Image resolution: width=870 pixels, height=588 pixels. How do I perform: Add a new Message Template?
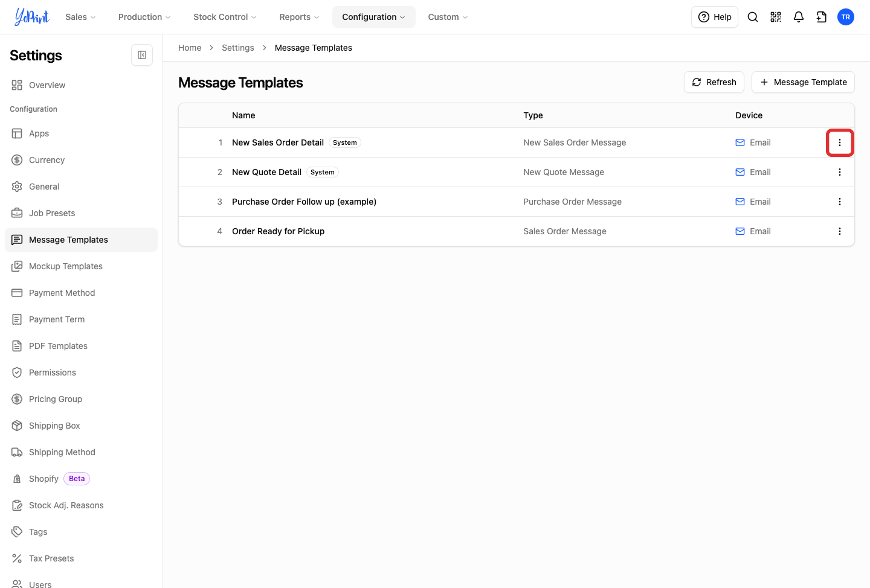coord(803,82)
